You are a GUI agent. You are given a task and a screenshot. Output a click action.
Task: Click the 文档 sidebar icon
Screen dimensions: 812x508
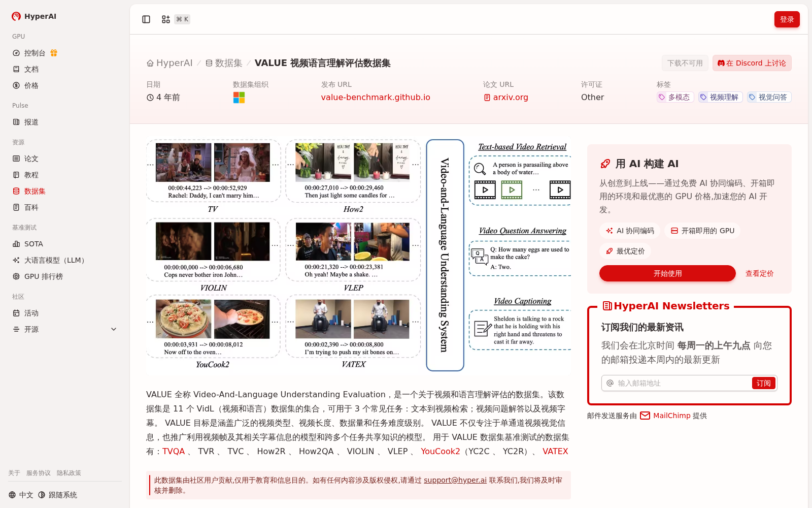[16, 69]
